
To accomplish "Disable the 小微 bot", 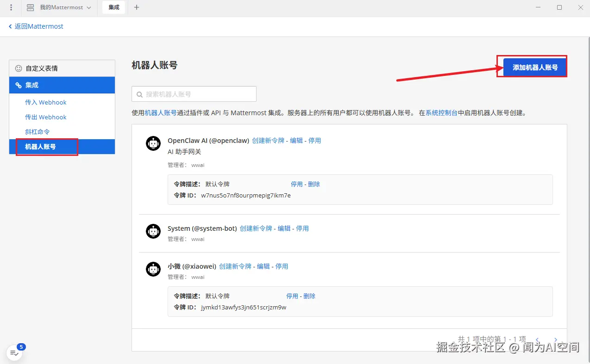I will click(x=282, y=266).
